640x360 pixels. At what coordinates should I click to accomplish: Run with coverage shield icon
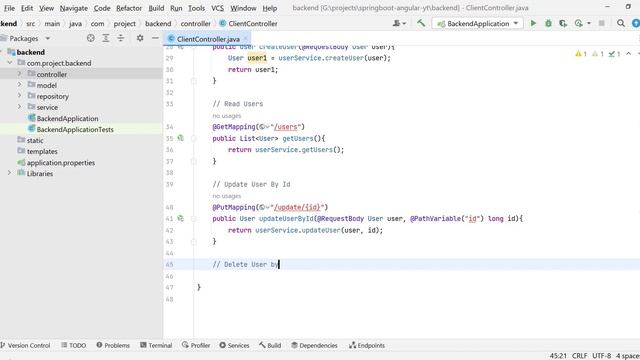click(x=563, y=24)
